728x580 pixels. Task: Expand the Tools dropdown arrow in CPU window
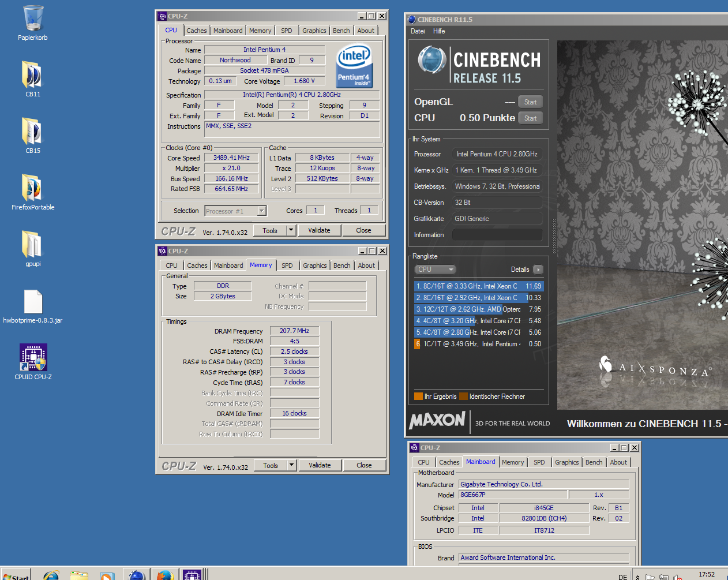click(291, 230)
